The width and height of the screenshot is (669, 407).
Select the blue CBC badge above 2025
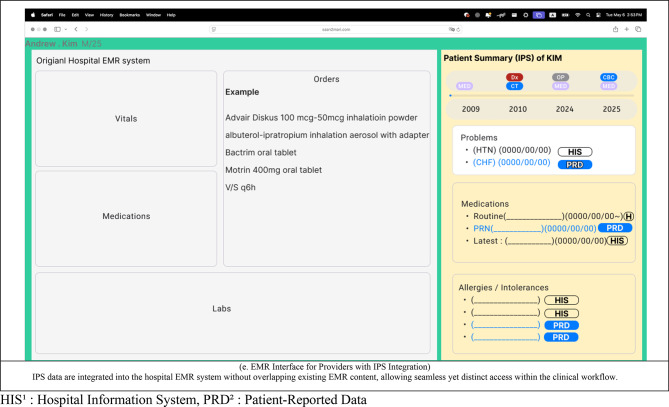click(x=608, y=77)
